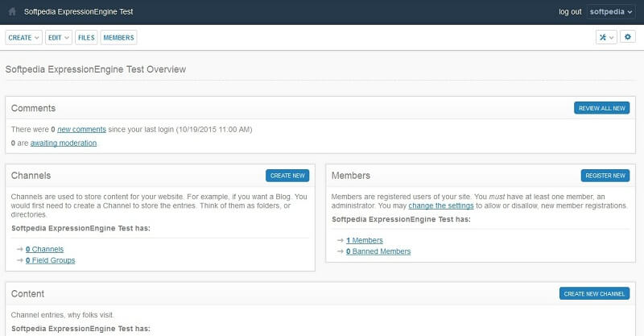Click the Members section heading
This screenshot has width=644, height=336.
coord(351,176)
